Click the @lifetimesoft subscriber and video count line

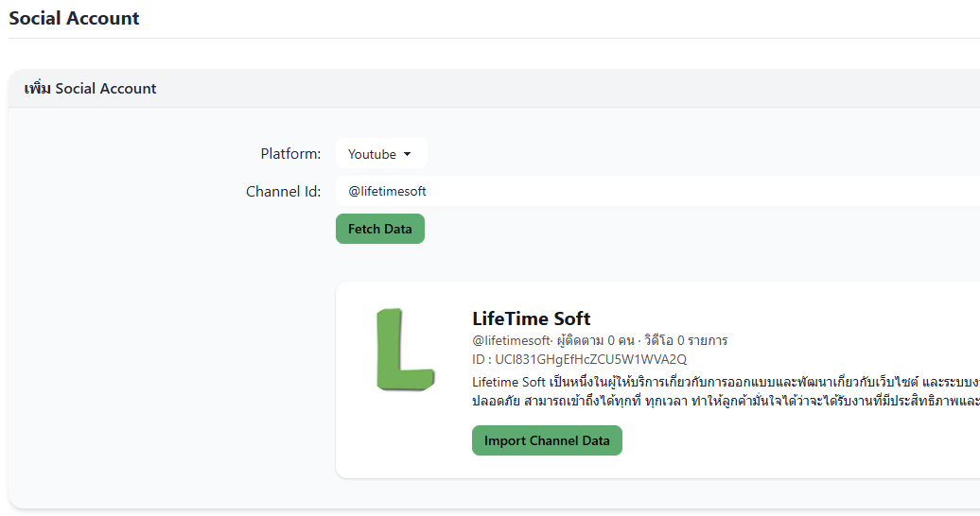tap(600, 340)
